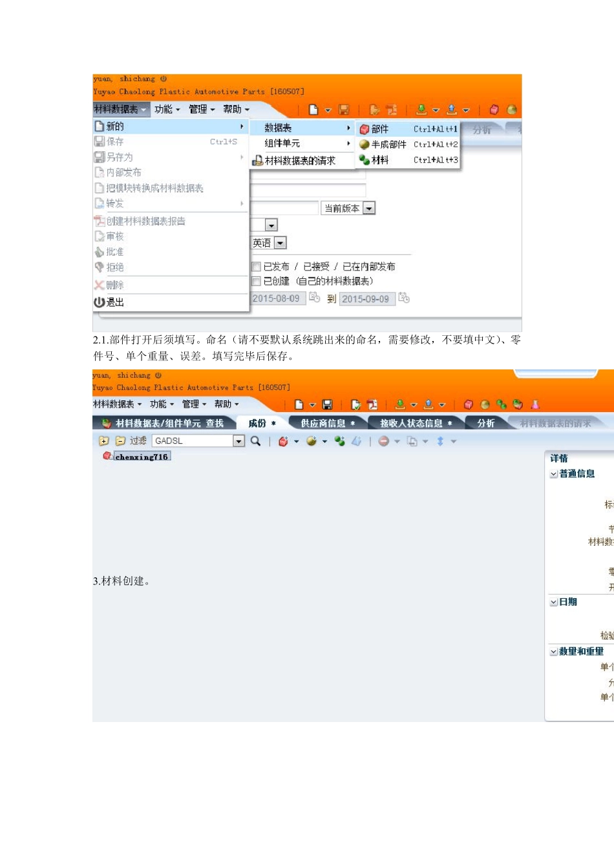This screenshot has height=868, width=614.
Task: Click the PDF report icon in lower toolbar
Action: pyautogui.click(x=372, y=405)
